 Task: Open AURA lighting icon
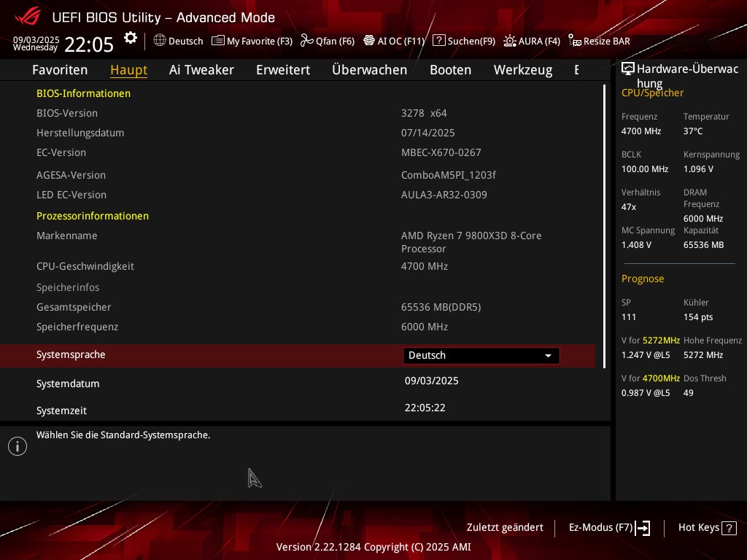(510, 41)
